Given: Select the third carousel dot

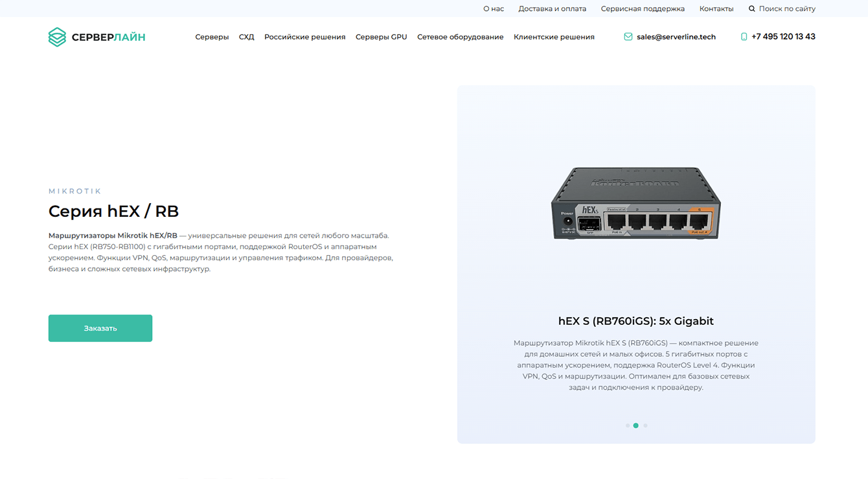Looking at the screenshot, I should pyautogui.click(x=645, y=425).
